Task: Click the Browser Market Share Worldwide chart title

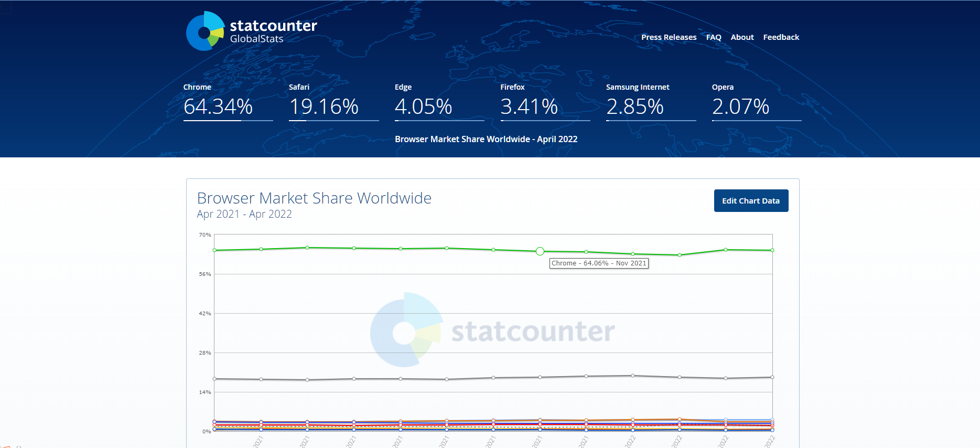Action: click(x=314, y=198)
